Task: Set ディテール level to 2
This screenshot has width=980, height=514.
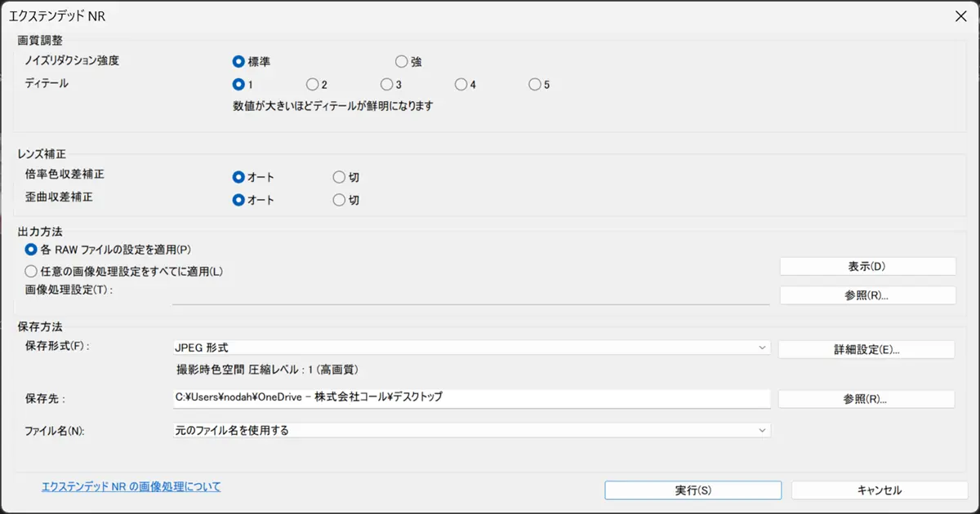Action: (x=312, y=84)
